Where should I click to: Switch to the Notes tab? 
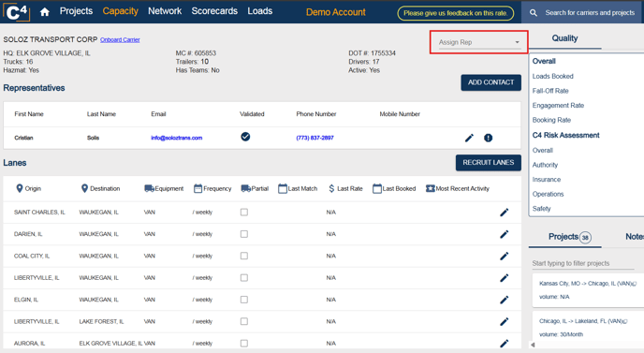tap(634, 237)
